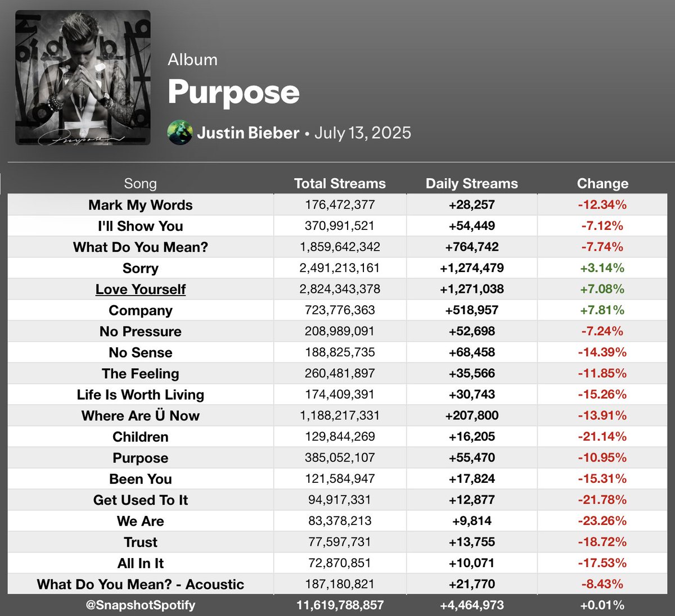Click the What Do You Mean? song title
This screenshot has width=675, height=616.
(x=141, y=247)
